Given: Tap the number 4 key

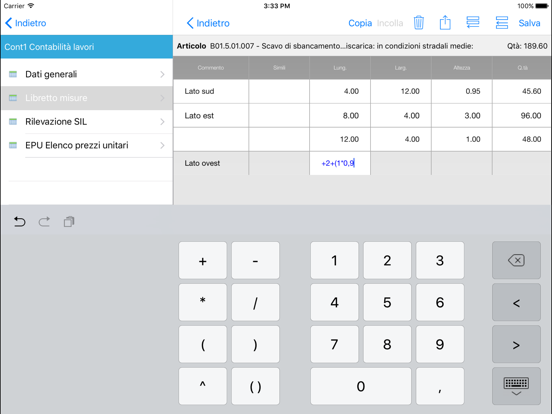Looking at the screenshot, I should pos(334,302).
